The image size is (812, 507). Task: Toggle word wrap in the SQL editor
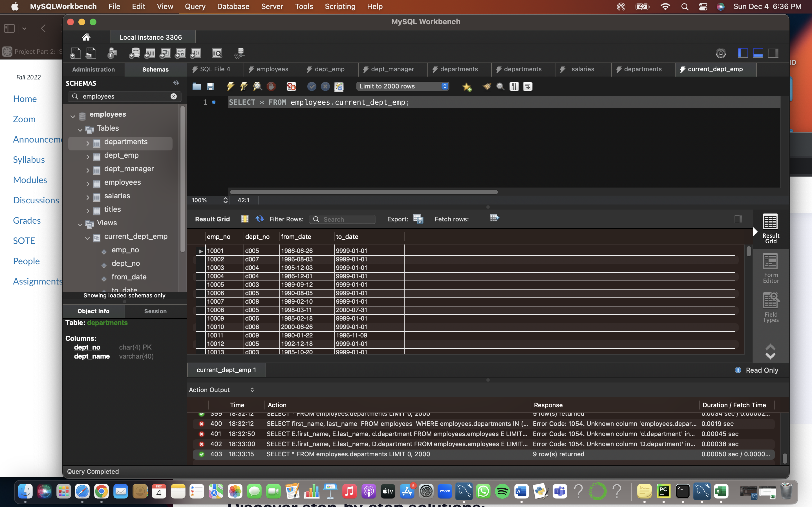point(528,86)
